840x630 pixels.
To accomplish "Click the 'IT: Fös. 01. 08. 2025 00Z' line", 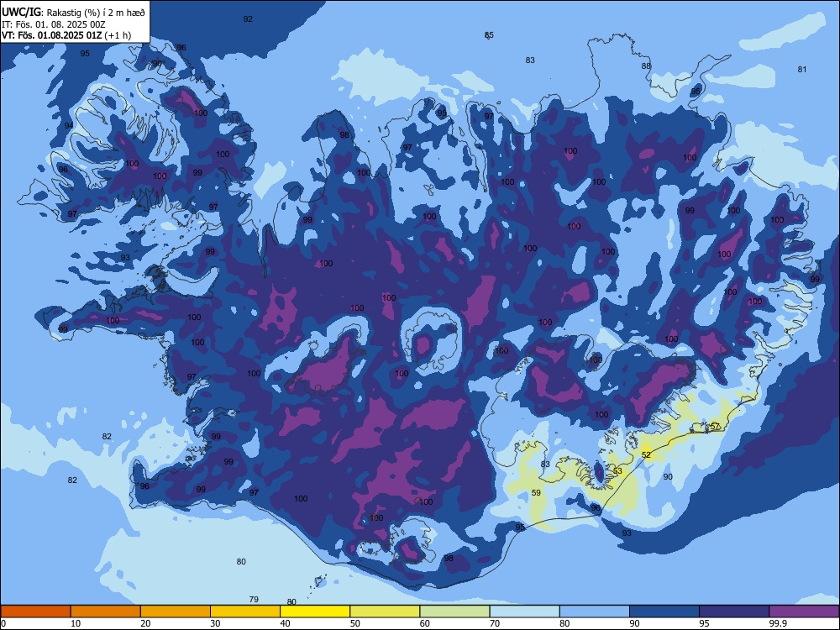I will (x=54, y=24).
